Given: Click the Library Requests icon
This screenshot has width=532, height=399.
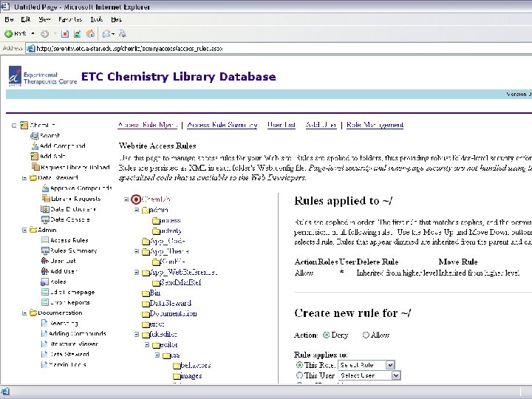Looking at the screenshot, I should pos(46,199).
